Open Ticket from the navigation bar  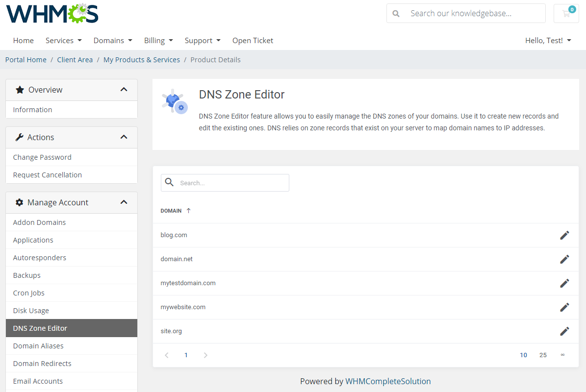tap(253, 40)
